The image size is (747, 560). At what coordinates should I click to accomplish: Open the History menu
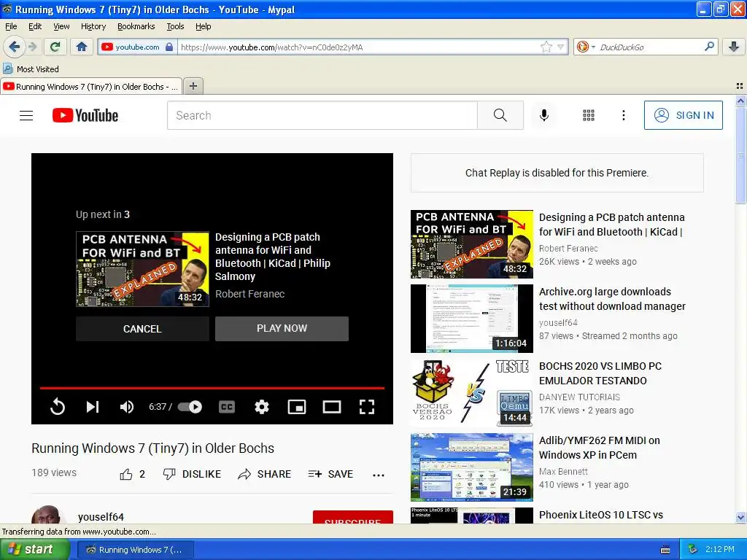point(93,26)
